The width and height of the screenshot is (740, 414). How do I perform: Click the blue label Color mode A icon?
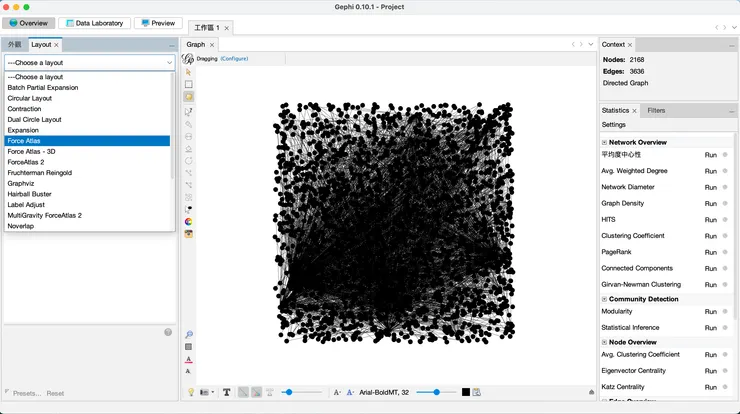pyautogui.click(x=350, y=392)
